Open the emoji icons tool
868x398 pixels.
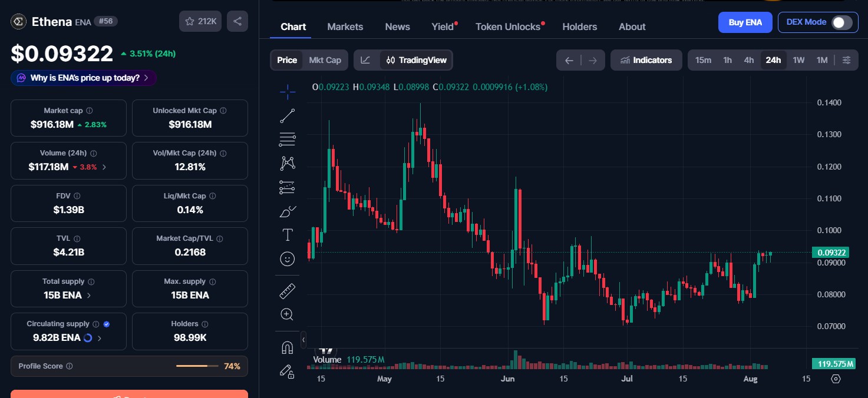(x=288, y=258)
